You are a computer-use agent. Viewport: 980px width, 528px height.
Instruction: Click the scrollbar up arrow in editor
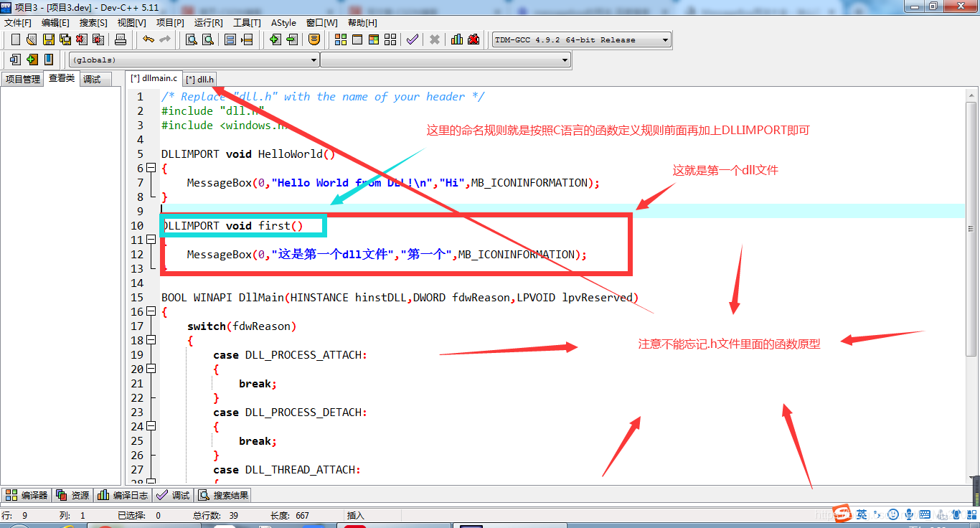coord(971,95)
